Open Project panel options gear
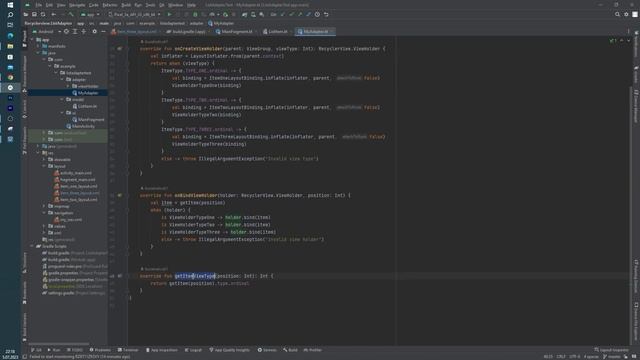Viewport: 640px width, 360px height. pos(95,31)
